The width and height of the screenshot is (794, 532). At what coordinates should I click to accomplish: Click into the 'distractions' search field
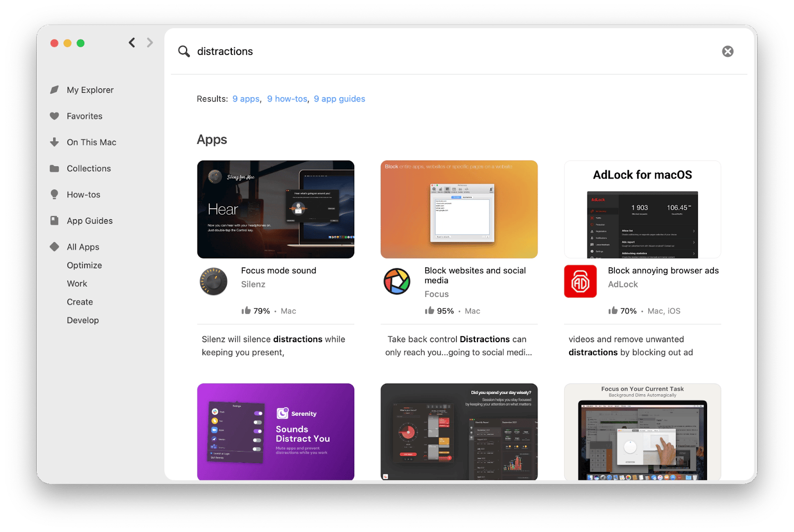pyautogui.click(x=456, y=52)
